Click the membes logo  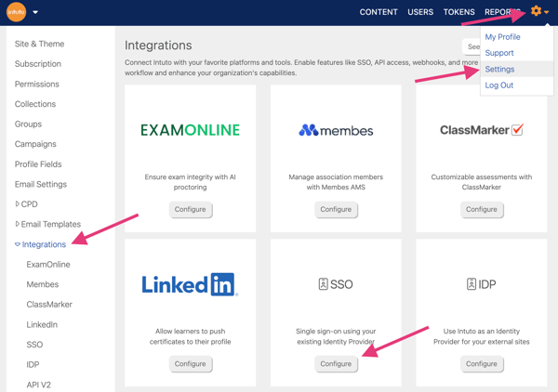click(336, 130)
